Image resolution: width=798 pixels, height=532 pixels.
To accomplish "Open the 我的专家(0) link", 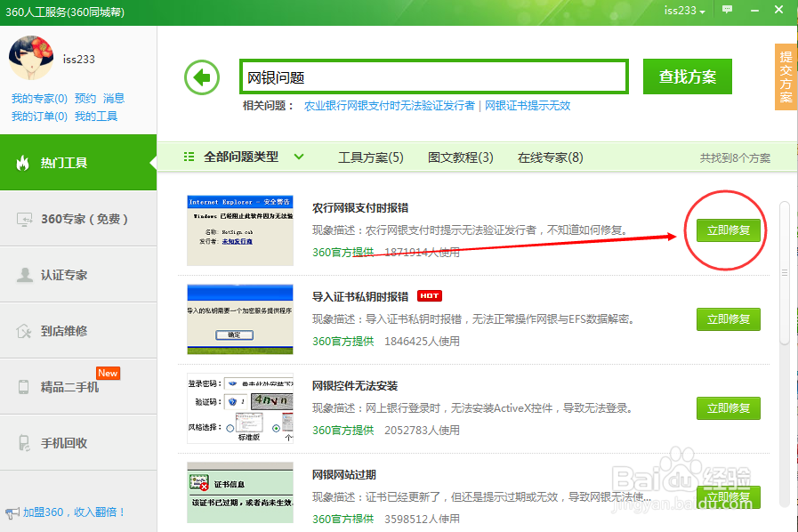I will click(x=39, y=98).
